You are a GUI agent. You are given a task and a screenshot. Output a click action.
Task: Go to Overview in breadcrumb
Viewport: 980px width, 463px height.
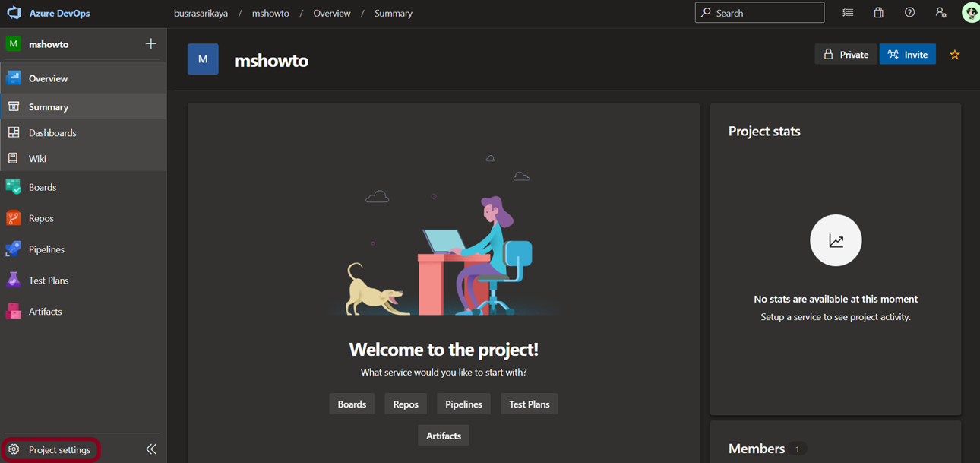pos(332,13)
